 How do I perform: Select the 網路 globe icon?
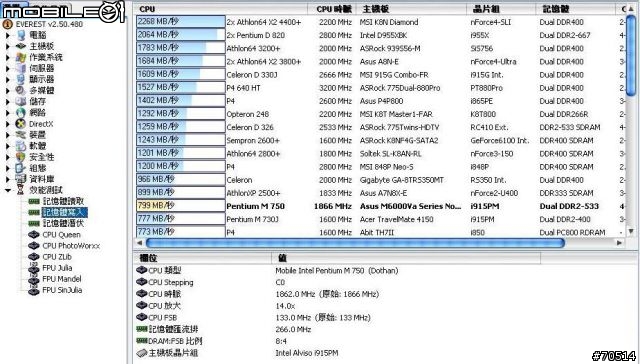coord(21,113)
